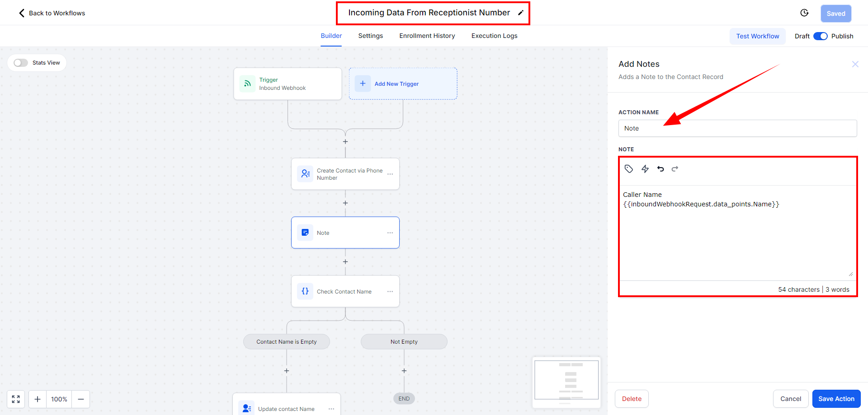Screen dimensions: 868x415
Task: Zoom out with the minus button
Action: tap(81, 399)
